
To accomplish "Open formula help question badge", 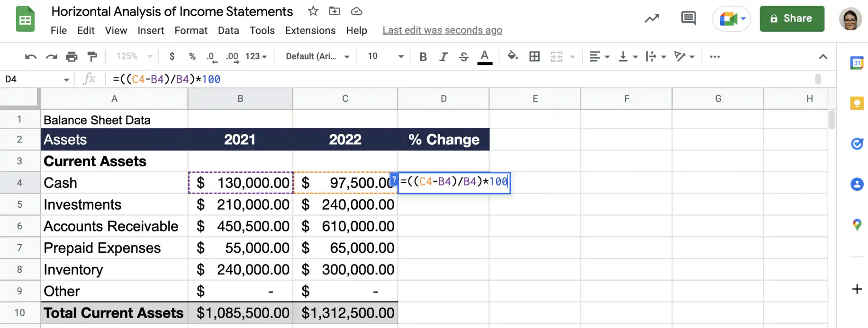I will point(394,180).
